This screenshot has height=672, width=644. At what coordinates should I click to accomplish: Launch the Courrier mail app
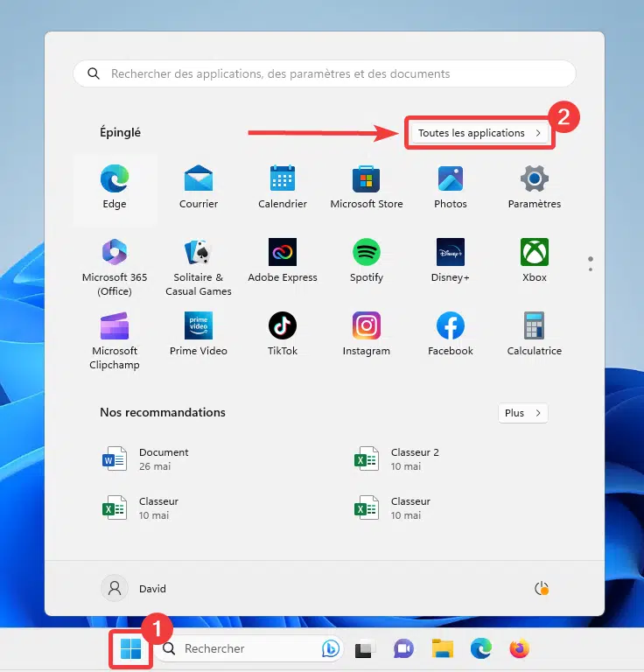coord(199,187)
